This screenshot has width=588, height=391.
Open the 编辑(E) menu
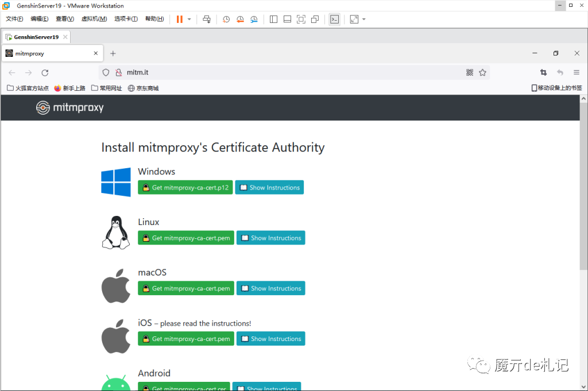coord(39,19)
